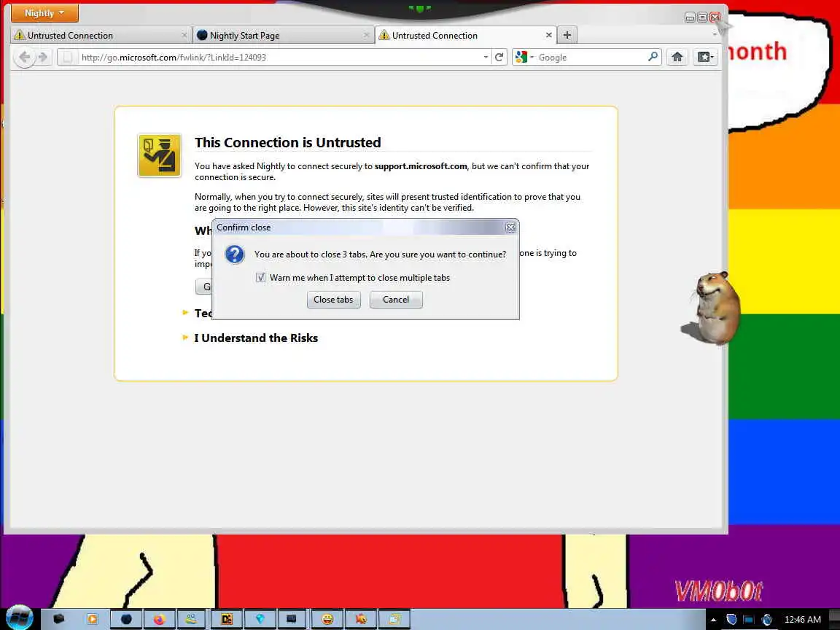The height and width of the screenshot is (630, 840).
Task: Show hidden system tray icons
Action: click(x=714, y=620)
